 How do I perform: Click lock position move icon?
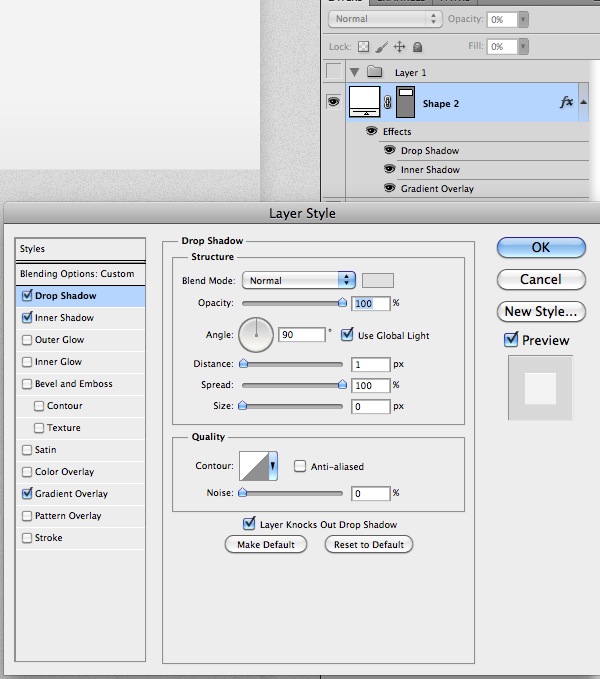click(400, 47)
